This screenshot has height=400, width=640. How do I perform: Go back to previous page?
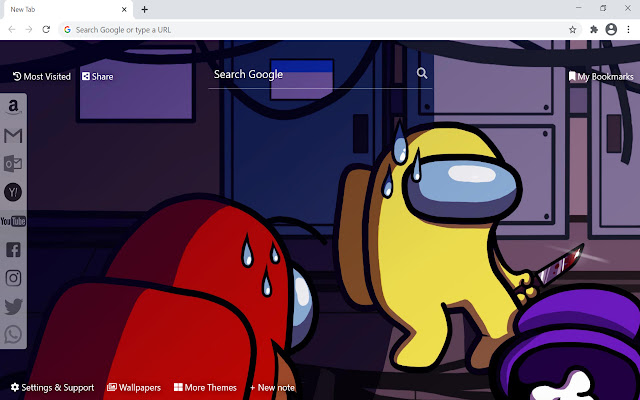[12, 29]
